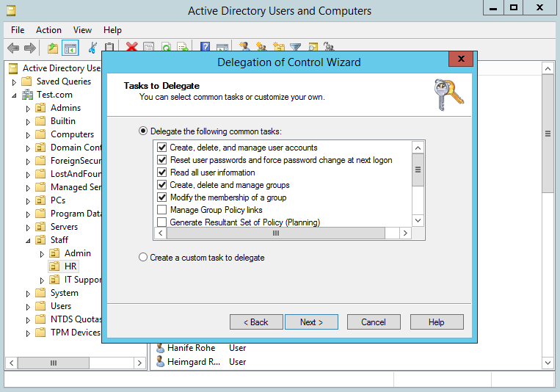The image size is (560, 392).
Task: Check Generate Resultant Set of Policy (Planning)
Action: tap(161, 222)
